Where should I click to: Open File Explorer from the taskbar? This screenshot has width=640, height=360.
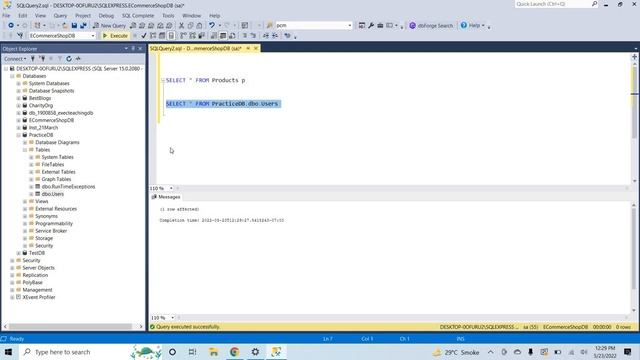pyautogui.click(x=213, y=352)
